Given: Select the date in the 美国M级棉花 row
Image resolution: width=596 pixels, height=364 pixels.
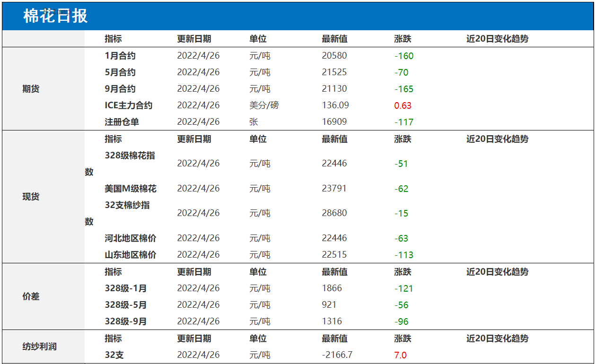Looking at the screenshot, I should (x=199, y=189).
